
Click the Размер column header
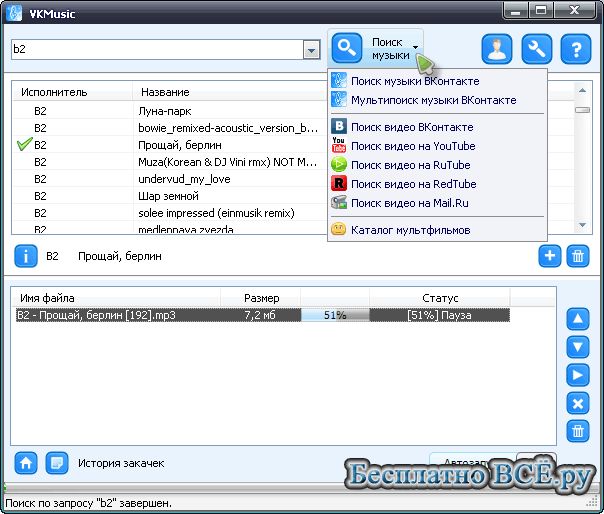[x=261, y=298]
